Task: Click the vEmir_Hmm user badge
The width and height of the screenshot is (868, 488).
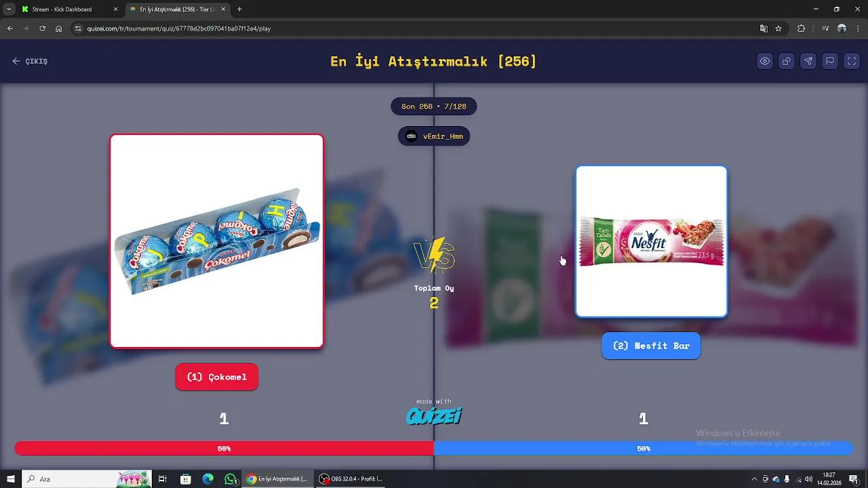Action: click(x=434, y=136)
